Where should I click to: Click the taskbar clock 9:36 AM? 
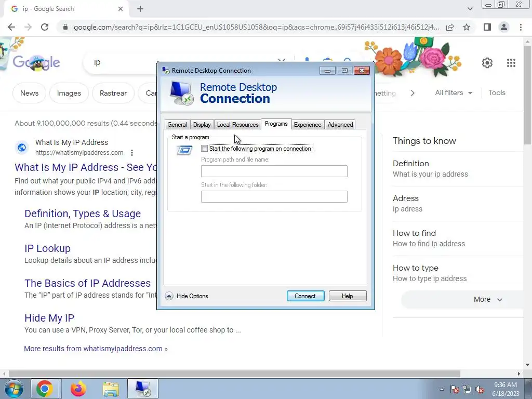pos(506,389)
